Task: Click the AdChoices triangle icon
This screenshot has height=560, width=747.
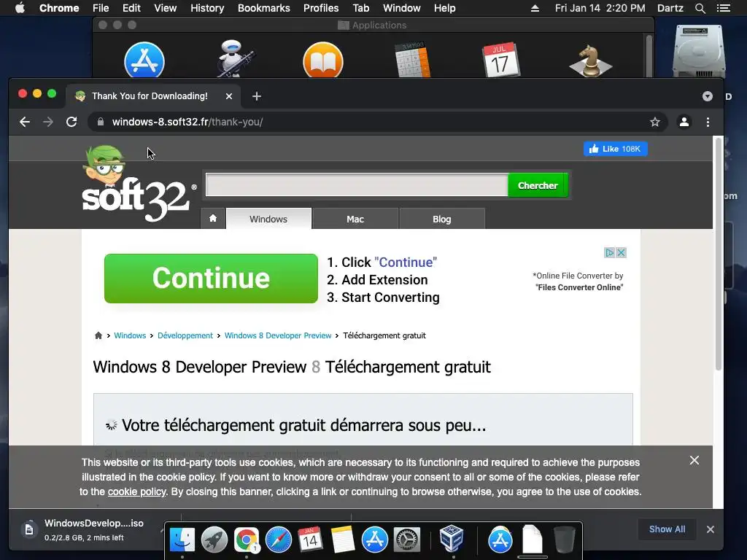Action: tap(609, 252)
